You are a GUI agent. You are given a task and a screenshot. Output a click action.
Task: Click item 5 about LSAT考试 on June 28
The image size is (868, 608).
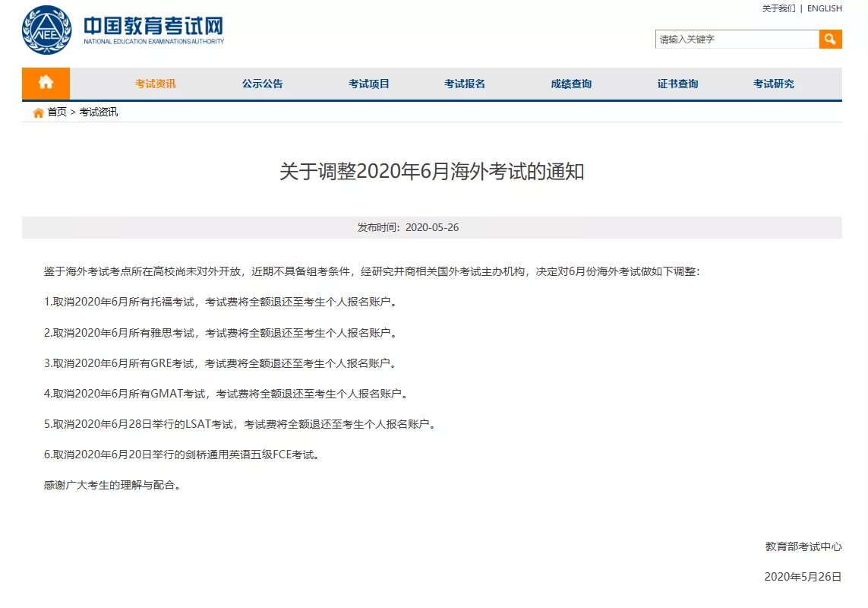click(240, 425)
